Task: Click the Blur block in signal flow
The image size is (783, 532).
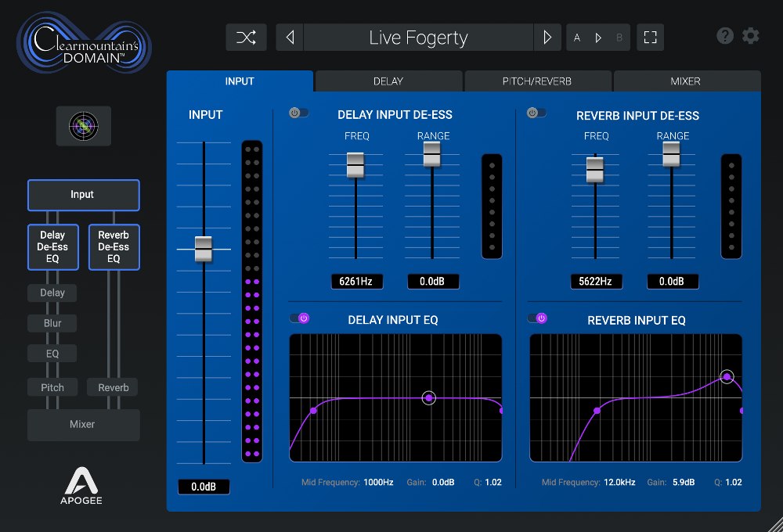Action: 52,323
